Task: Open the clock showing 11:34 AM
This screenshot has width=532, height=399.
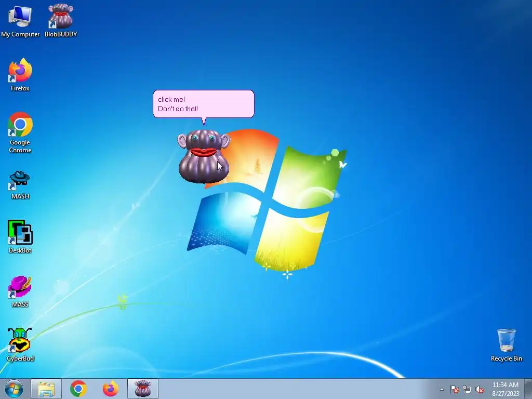Action: (x=506, y=389)
